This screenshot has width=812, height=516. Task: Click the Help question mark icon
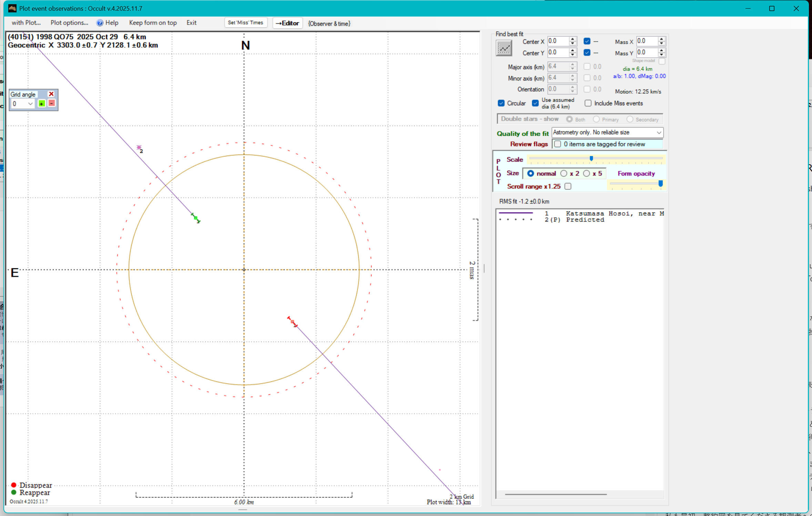[x=100, y=23]
